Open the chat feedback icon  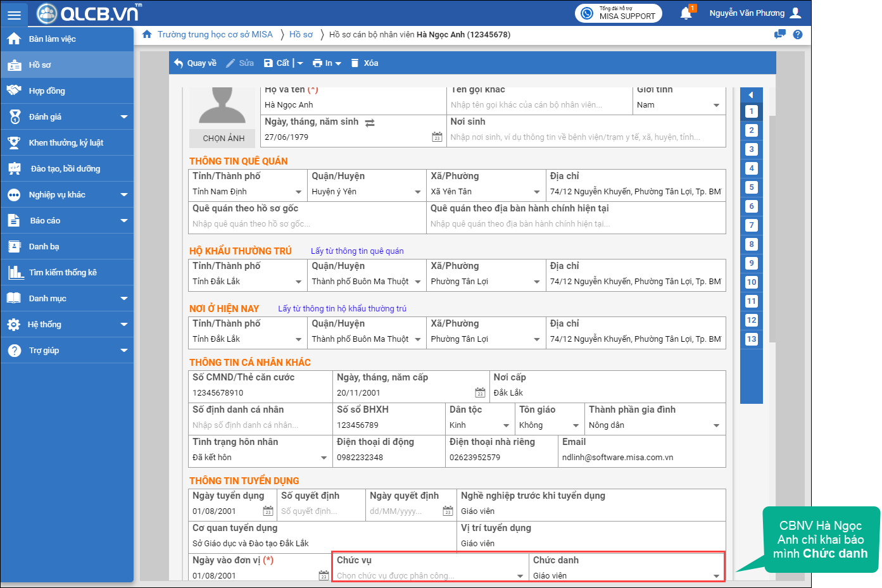[x=780, y=34]
